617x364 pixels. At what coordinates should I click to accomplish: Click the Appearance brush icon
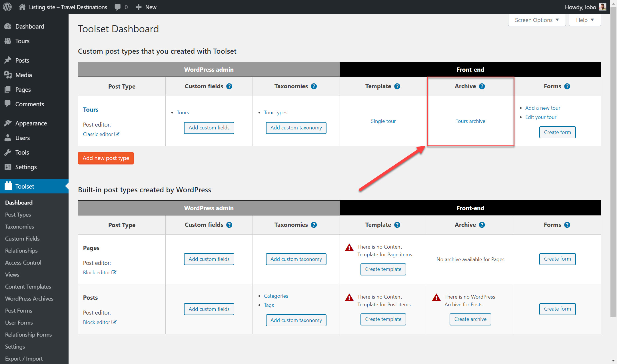pyautogui.click(x=8, y=123)
